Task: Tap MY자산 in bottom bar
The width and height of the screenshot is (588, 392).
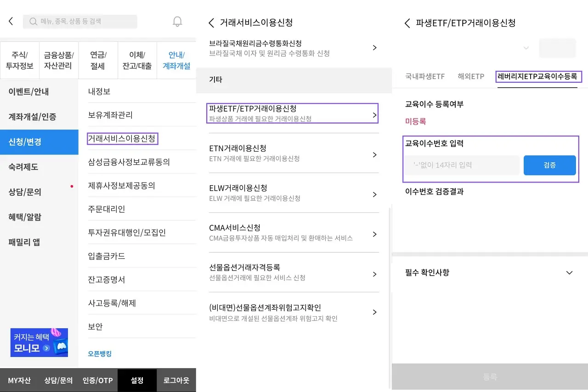Action: point(19,381)
